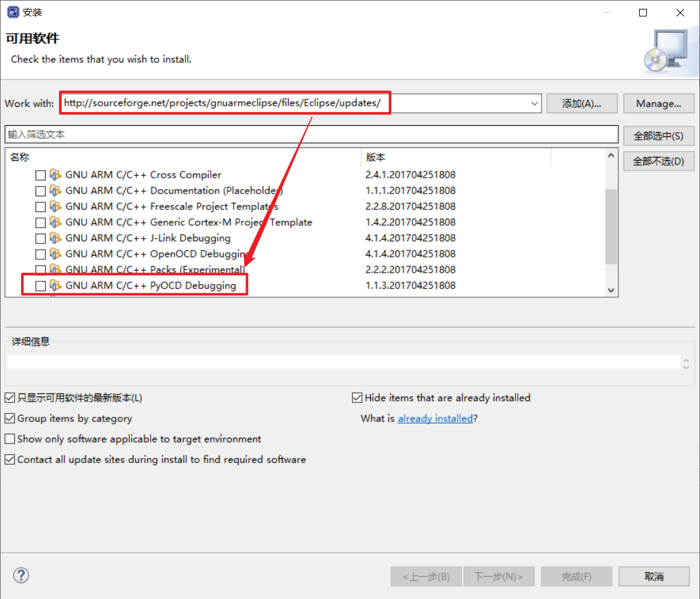The width and height of the screenshot is (700, 599).
Task: Click the Freescale Project Templates feature icon
Action: pos(55,206)
